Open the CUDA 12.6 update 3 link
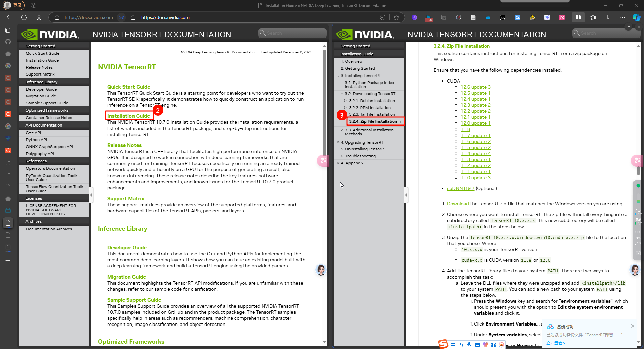Image resolution: width=644 pixels, height=349 pixels. [x=476, y=87]
